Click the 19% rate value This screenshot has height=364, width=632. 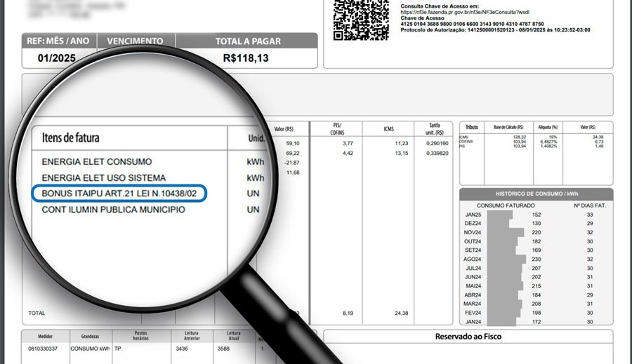point(553,137)
